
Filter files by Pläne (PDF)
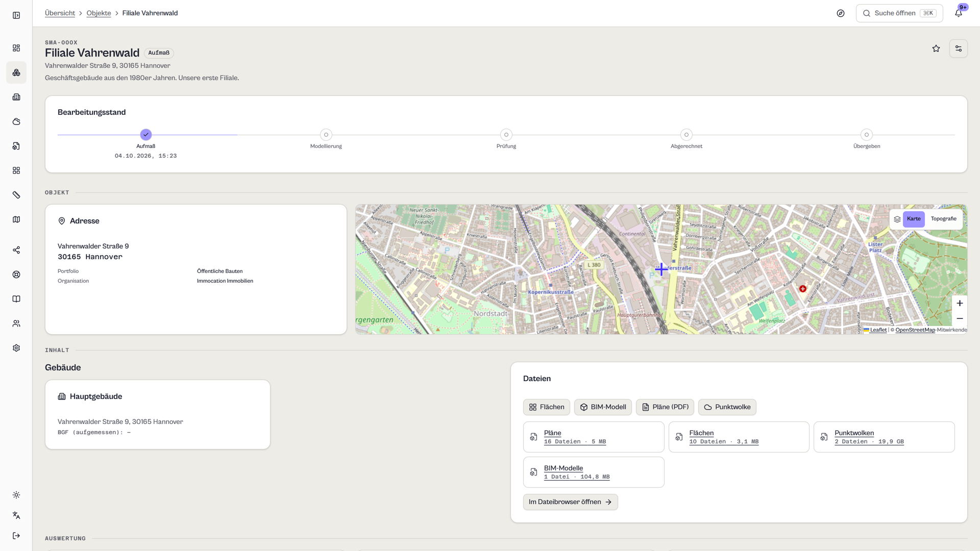click(x=665, y=407)
